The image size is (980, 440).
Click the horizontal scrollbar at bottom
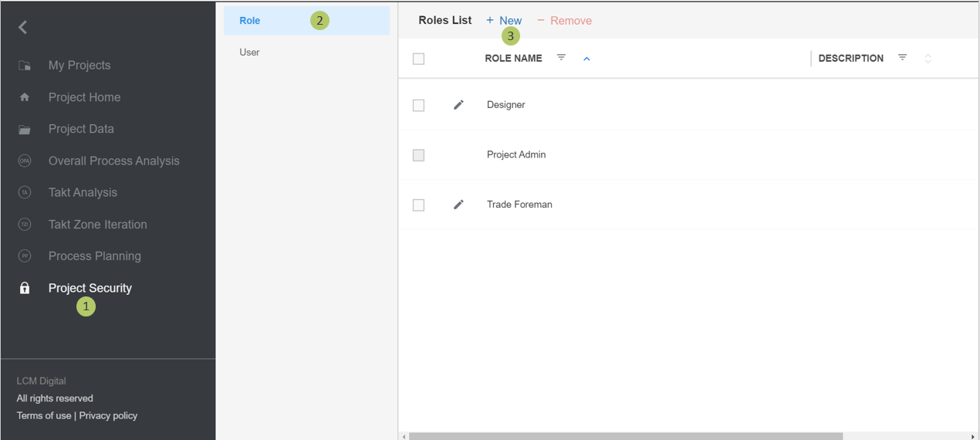pos(625,436)
